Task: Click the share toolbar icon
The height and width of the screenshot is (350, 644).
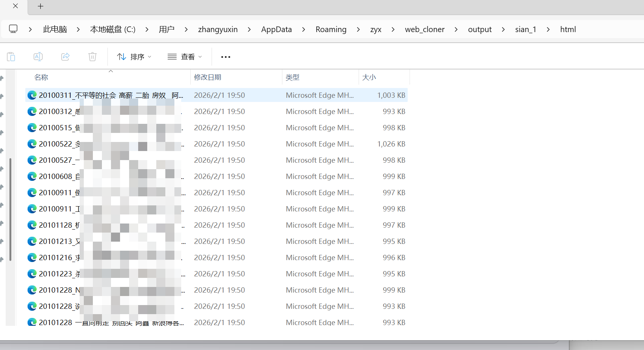Action: 65,57
